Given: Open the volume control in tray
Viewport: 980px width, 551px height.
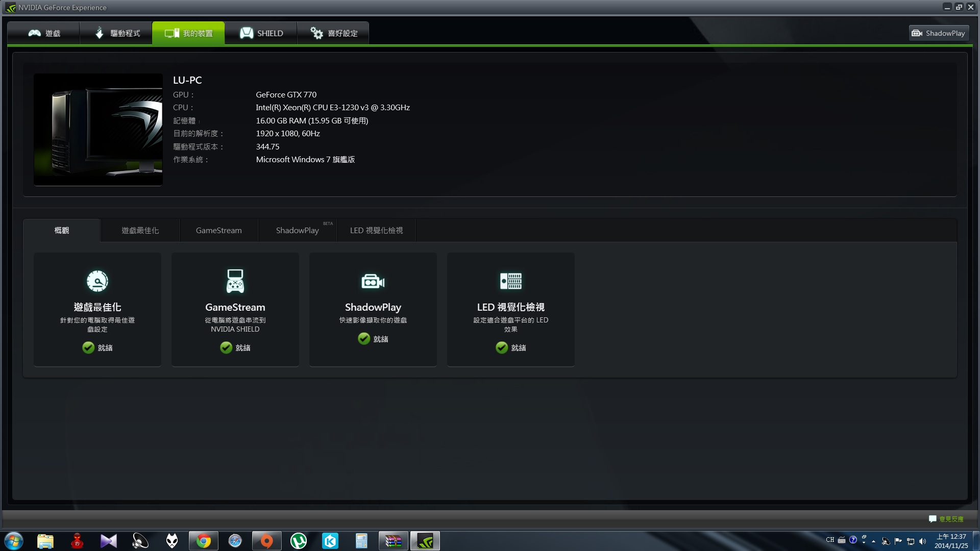Looking at the screenshot, I should point(922,541).
